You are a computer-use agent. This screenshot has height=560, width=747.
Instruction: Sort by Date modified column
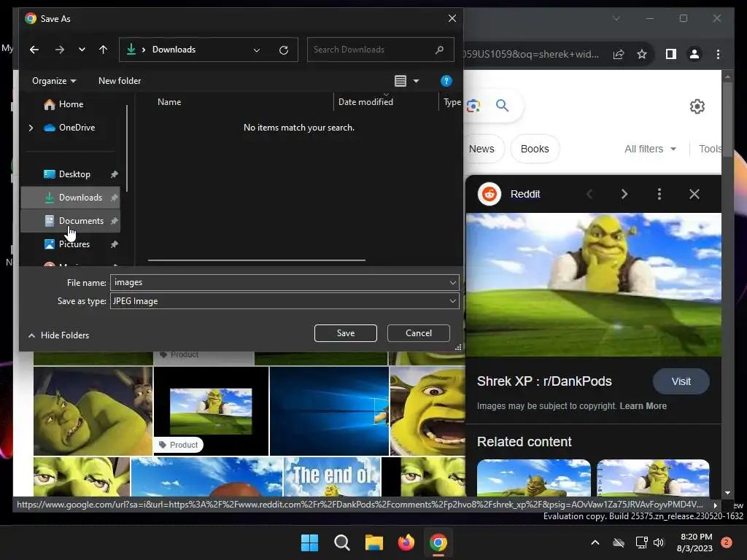point(365,102)
